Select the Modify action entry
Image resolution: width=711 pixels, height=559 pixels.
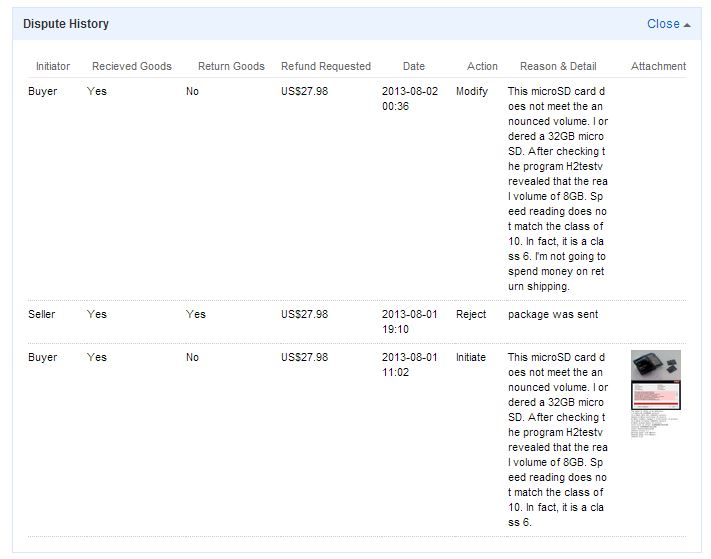point(472,91)
